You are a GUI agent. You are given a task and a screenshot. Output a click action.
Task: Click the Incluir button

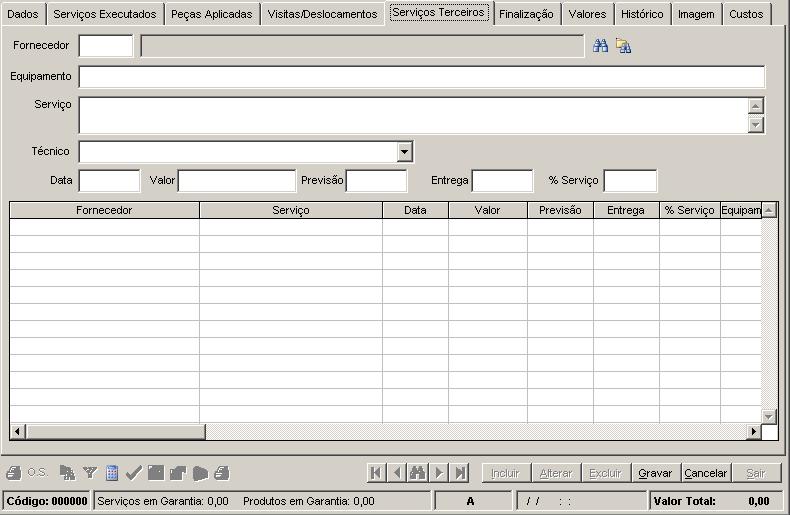[505, 473]
